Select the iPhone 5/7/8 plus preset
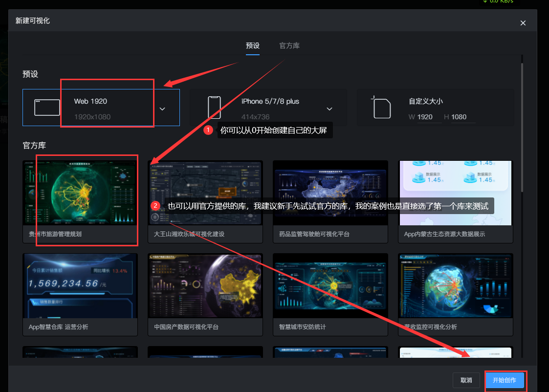 point(268,108)
